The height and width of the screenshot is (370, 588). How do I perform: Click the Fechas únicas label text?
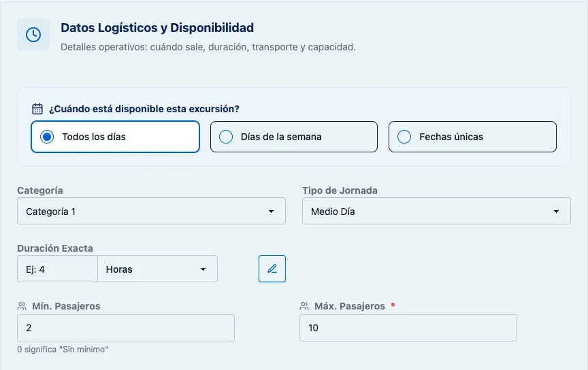[451, 137]
